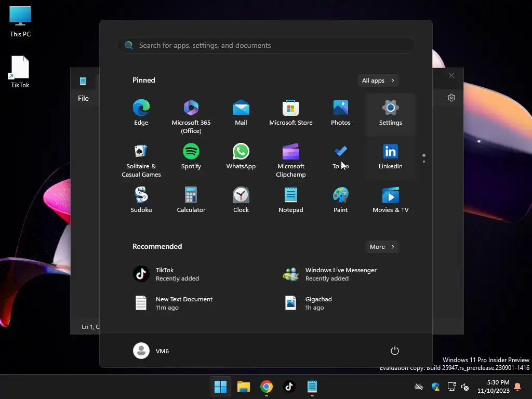Go to next pinned apps page
The image size is (532, 399).
424,162
